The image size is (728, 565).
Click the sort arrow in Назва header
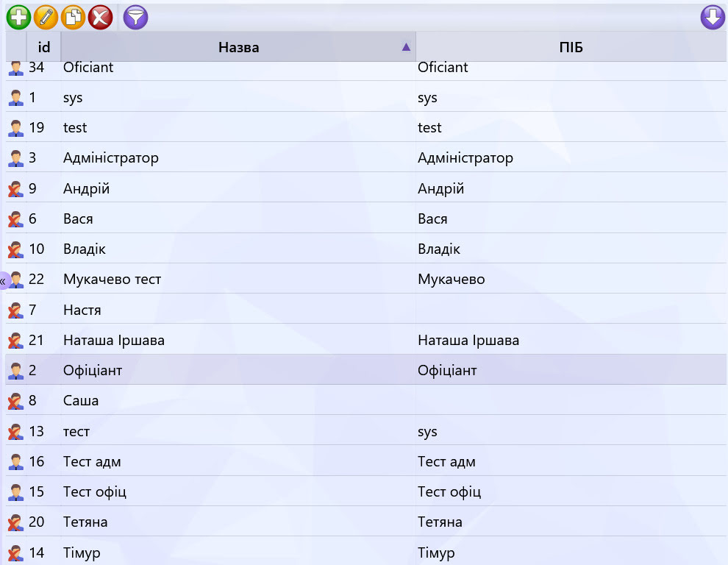tap(406, 47)
